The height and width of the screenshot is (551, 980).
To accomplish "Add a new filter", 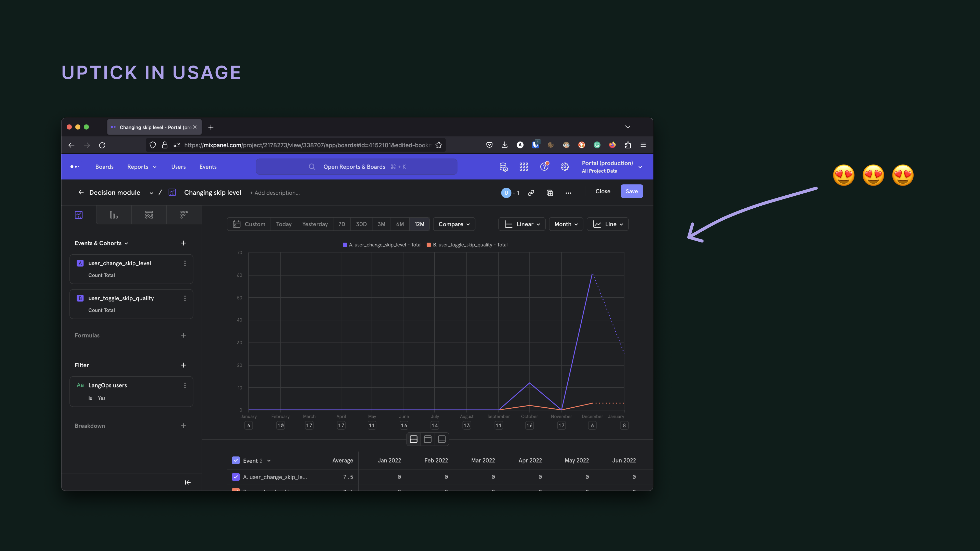I will point(183,365).
